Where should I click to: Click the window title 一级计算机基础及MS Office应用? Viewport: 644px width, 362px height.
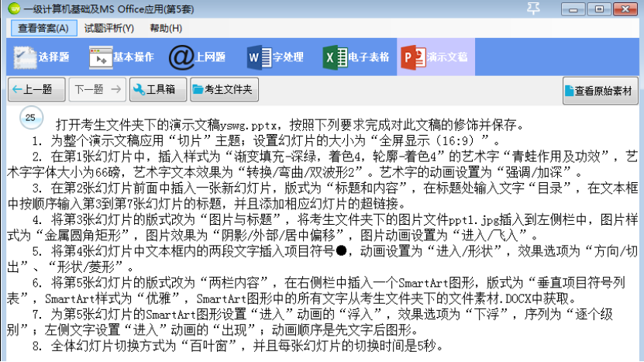(95, 9)
